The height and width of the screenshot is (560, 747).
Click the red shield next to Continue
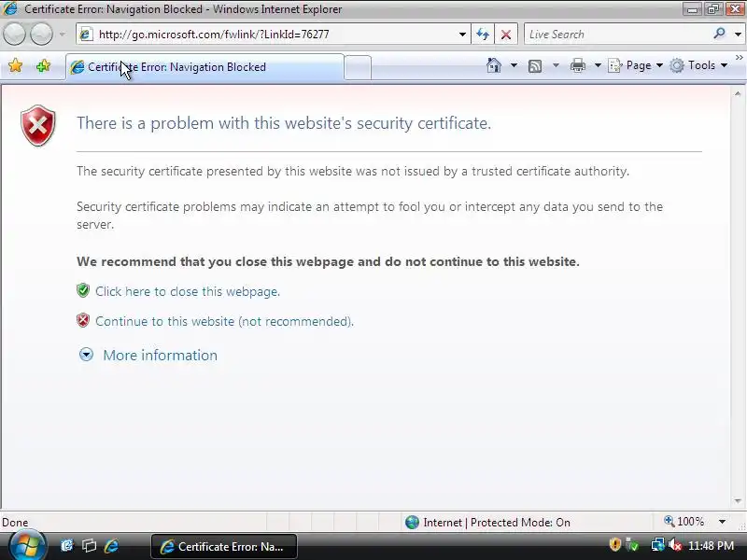pyautogui.click(x=83, y=320)
